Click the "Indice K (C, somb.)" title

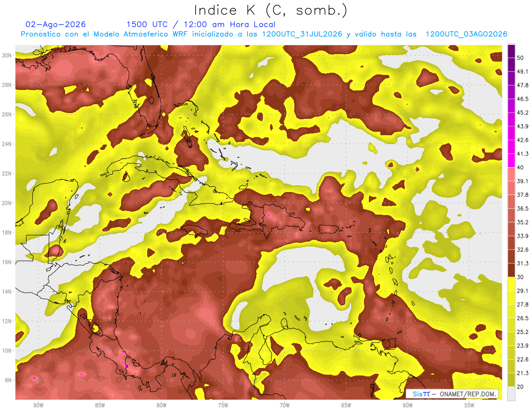(x=271, y=10)
